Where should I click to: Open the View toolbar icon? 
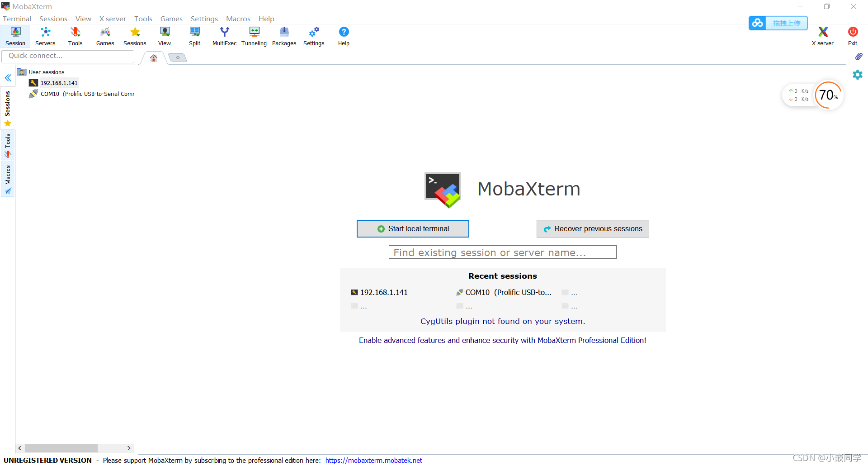click(x=165, y=36)
